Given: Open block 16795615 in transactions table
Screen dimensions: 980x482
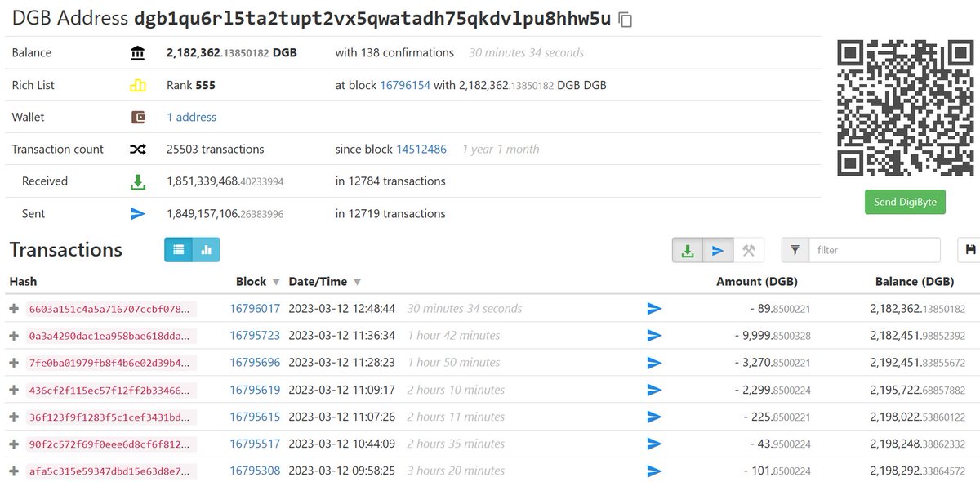Looking at the screenshot, I should pyautogui.click(x=255, y=417).
